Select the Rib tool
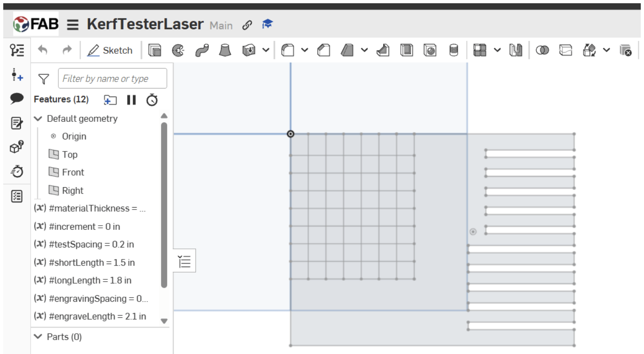This screenshot has height=354, width=644. point(383,50)
